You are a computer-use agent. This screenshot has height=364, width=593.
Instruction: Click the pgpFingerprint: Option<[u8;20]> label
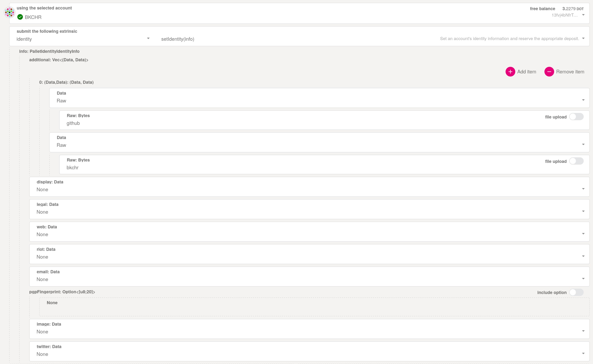(x=62, y=292)
